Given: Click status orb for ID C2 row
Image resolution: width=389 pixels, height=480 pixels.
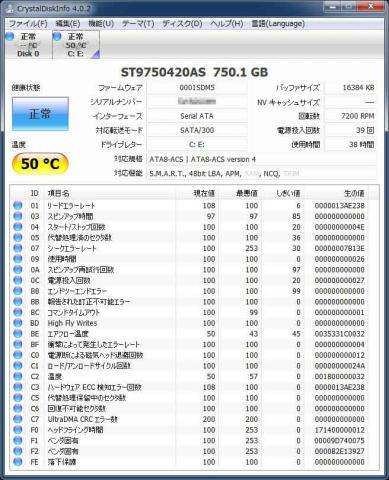Looking at the screenshot, I should point(18,376).
